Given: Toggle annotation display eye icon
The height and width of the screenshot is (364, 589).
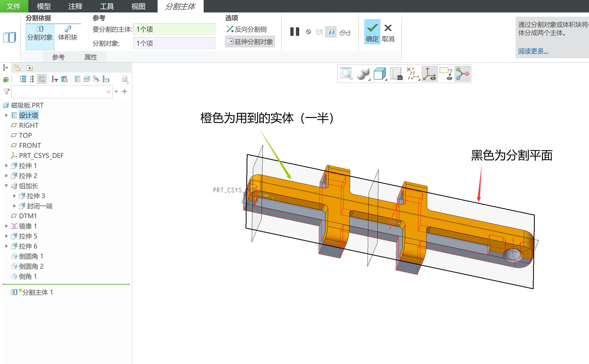Looking at the screenshot, I should (x=446, y=74).
